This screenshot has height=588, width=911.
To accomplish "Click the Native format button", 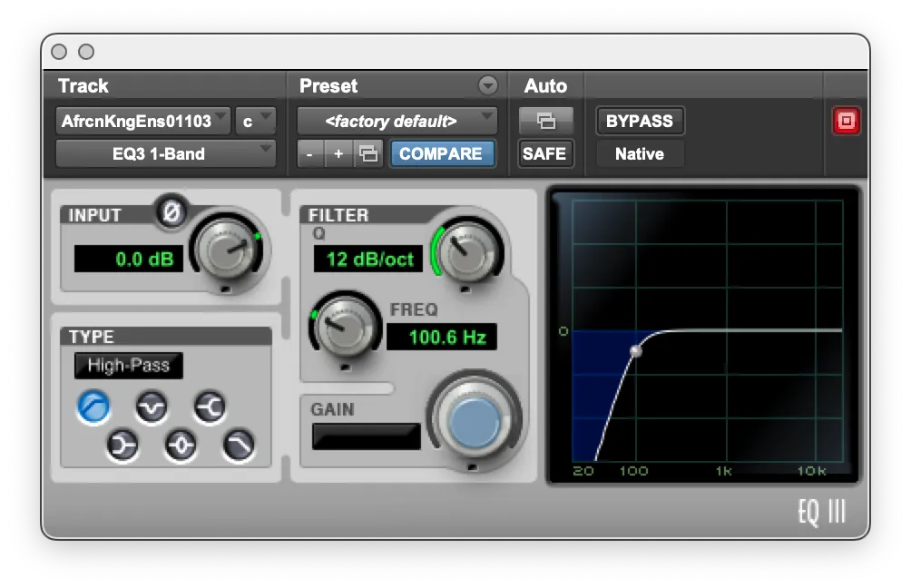I will [640, 153].
